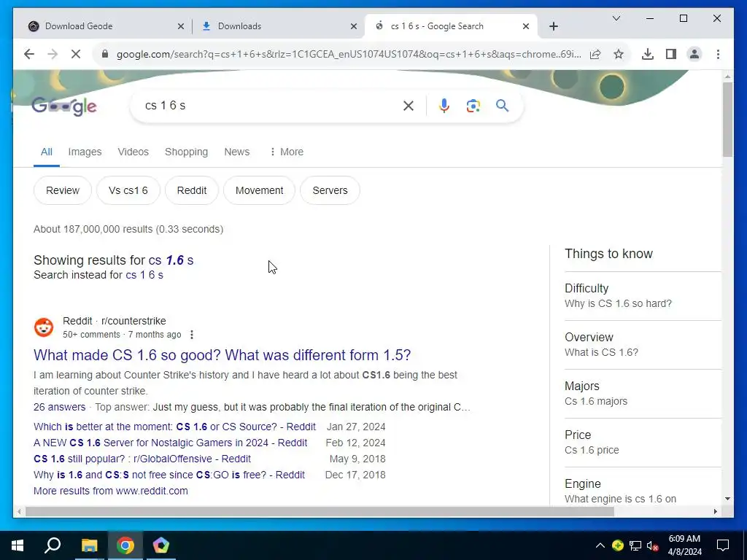747x560 pixels.
Task: Open Chrome downloads toolbar icon
Action: point(648,54)
